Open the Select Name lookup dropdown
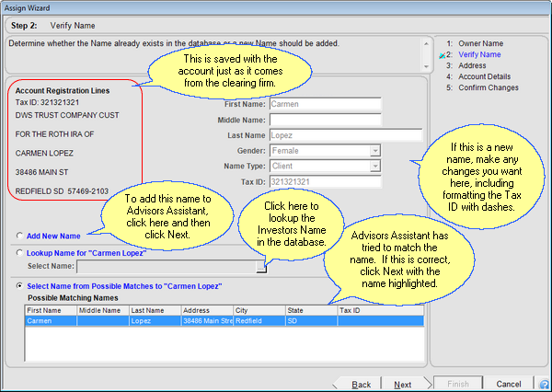The image size is (552, 392). tap(261, 267)
